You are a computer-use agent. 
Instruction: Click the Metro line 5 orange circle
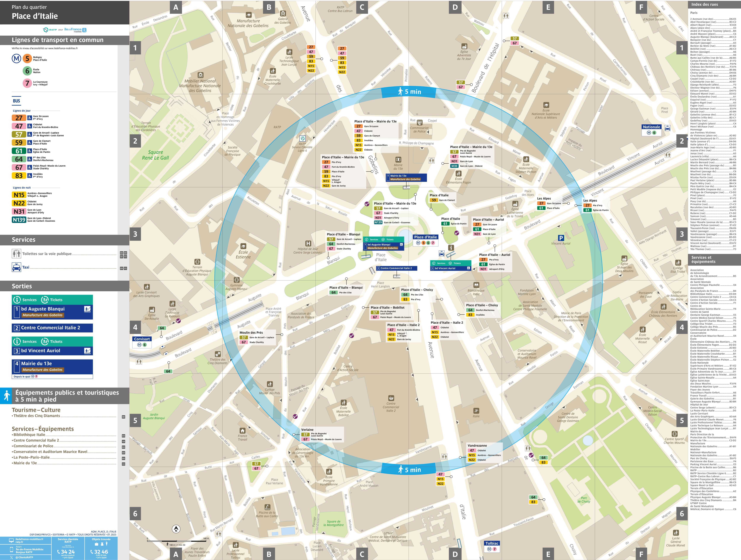pyautogui.click(x=27, y=59)
